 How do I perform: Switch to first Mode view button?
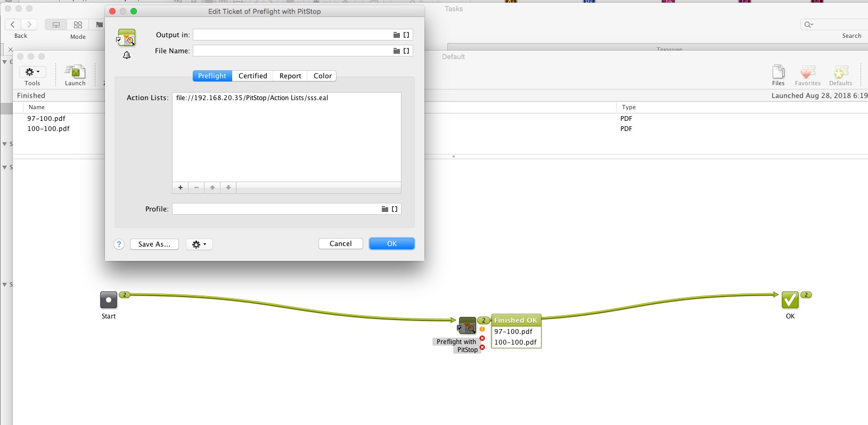(56, 24)
